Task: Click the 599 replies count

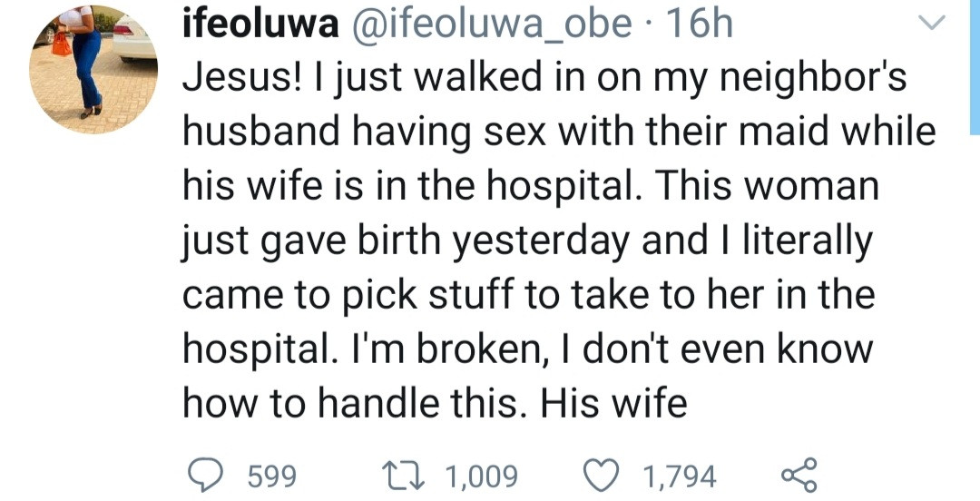Action: [x=270, y=476]
